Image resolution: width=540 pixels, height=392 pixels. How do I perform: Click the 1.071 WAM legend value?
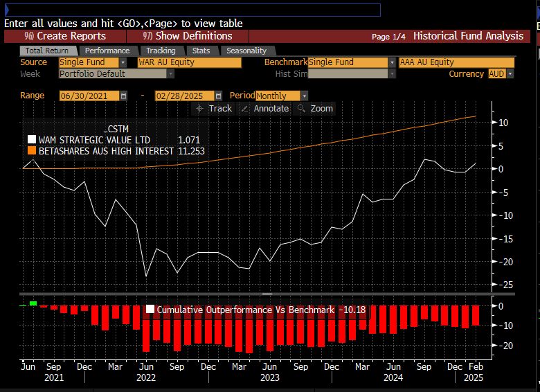coord(189,140)
